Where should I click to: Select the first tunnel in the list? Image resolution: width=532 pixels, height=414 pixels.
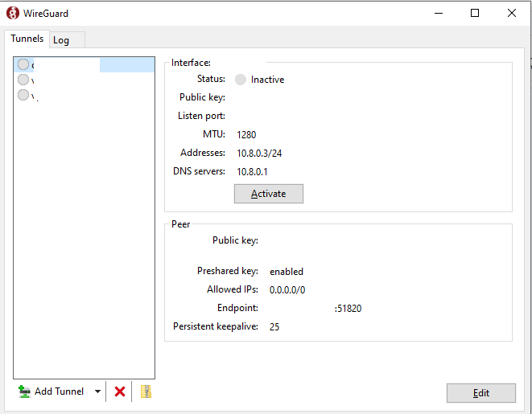(85, 64)
